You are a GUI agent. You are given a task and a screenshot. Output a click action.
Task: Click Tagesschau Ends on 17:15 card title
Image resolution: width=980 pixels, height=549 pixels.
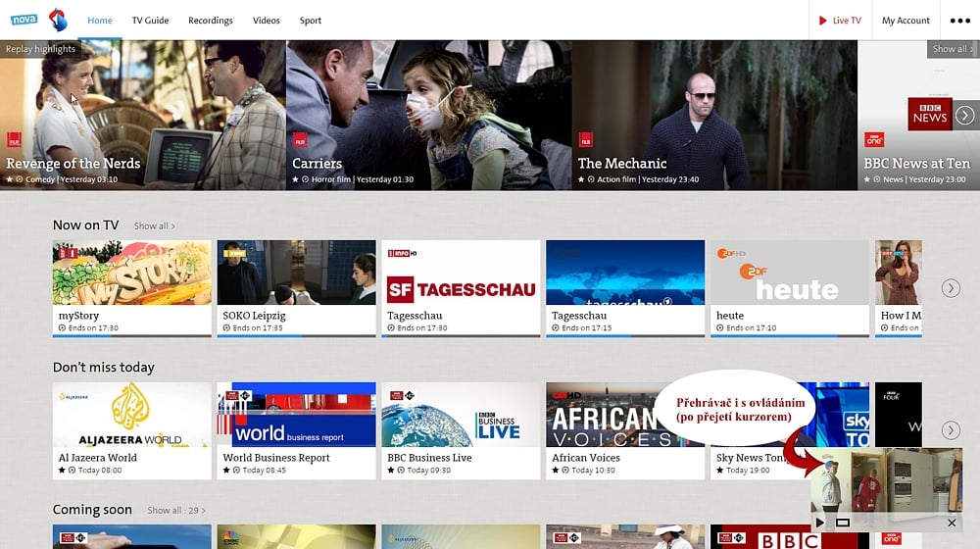pos(579,316)
